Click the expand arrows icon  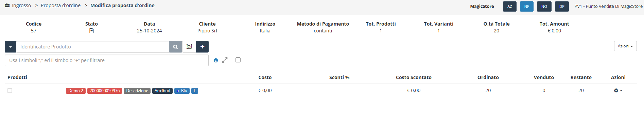[225, 60]
